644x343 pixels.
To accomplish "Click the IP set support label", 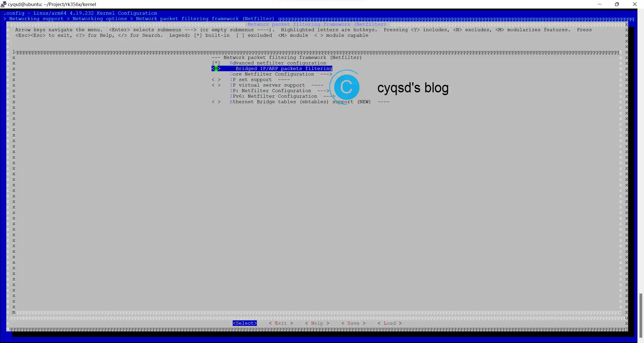I will pyautogui.click(x=251, y=80).
